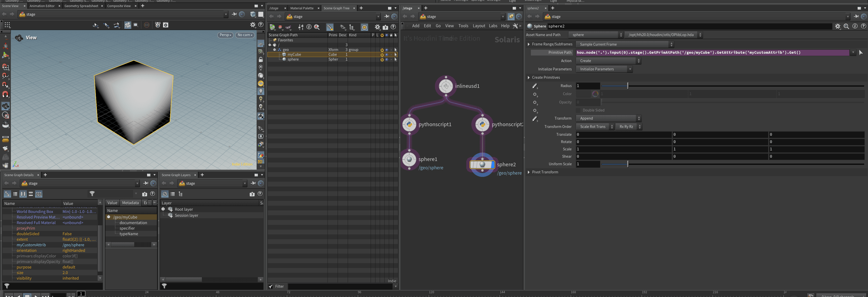Click the viewport lock icon

(x=260, y=60)
